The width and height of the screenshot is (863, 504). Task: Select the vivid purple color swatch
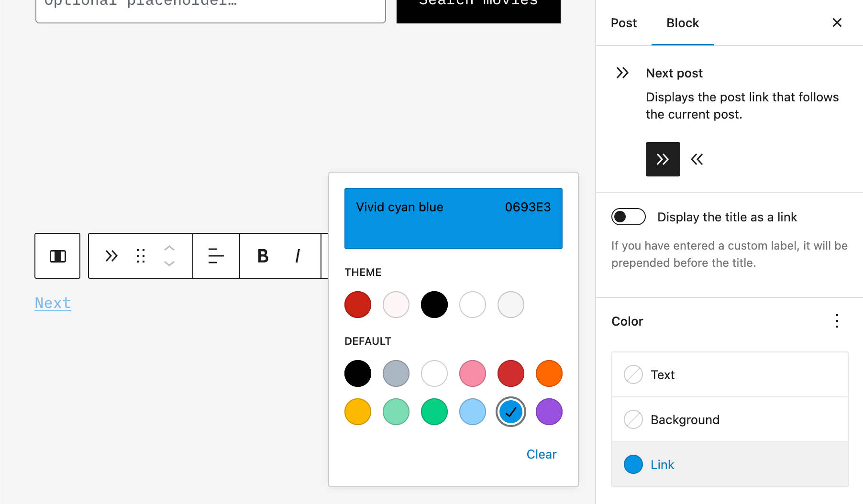[549, 411]
